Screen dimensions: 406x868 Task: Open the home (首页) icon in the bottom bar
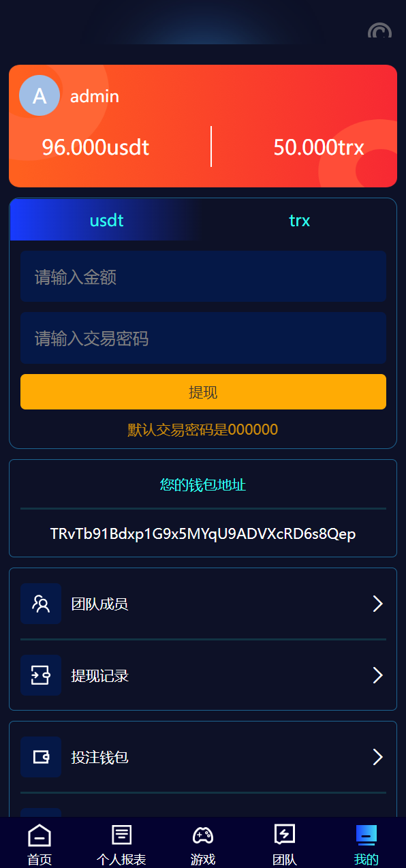point(40,835)
